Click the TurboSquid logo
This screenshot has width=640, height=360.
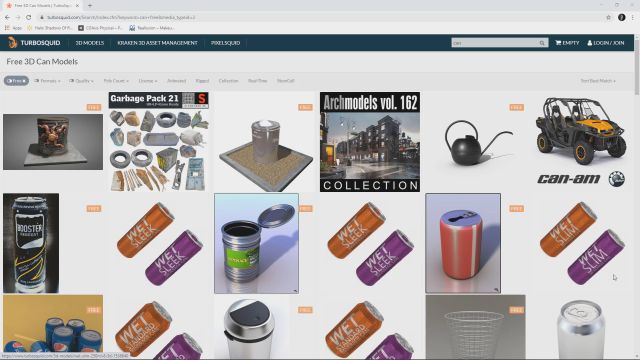pyautogui.click(x=34, y=43)
